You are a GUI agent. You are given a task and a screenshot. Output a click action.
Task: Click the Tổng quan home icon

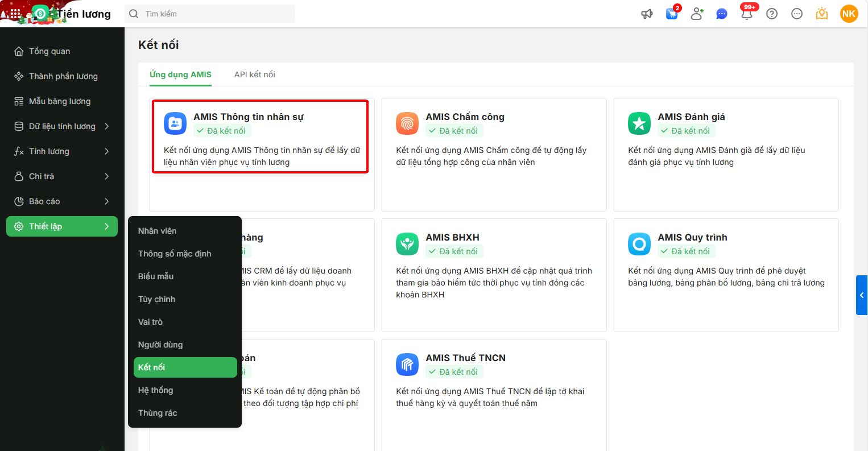pyautogui.click(x=19, y=51)
